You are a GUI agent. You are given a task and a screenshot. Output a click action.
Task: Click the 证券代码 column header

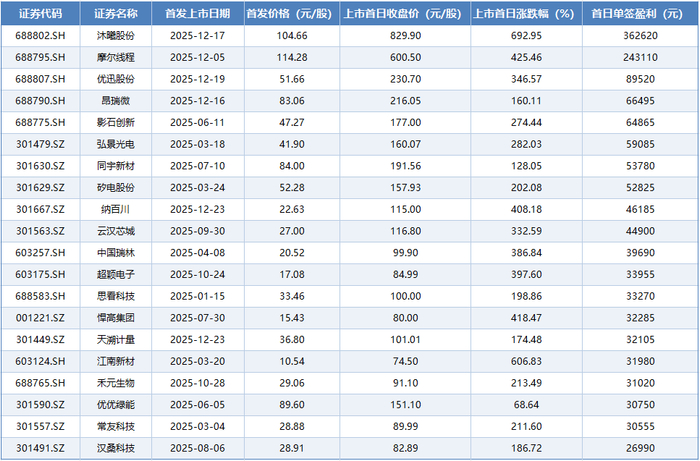41,14
